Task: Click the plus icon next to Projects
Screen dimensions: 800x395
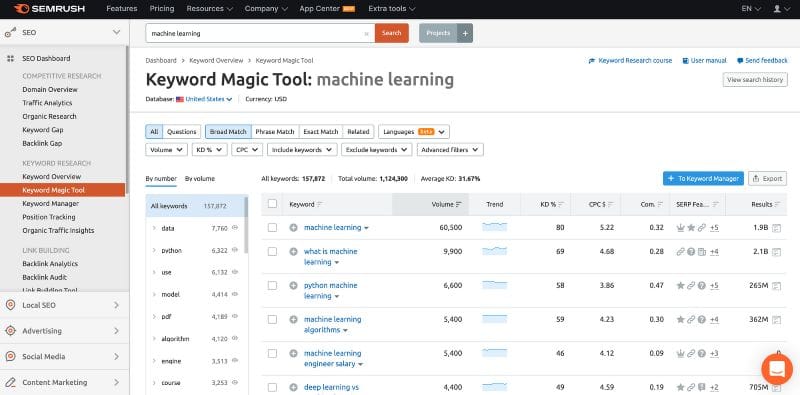Action: (x=465, y=33)
